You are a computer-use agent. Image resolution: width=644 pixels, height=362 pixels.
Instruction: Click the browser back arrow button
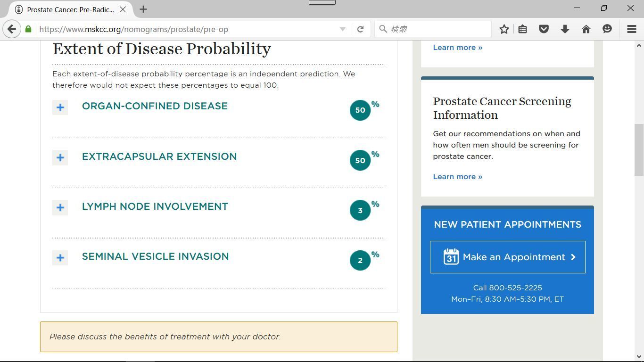coord(12,29)
